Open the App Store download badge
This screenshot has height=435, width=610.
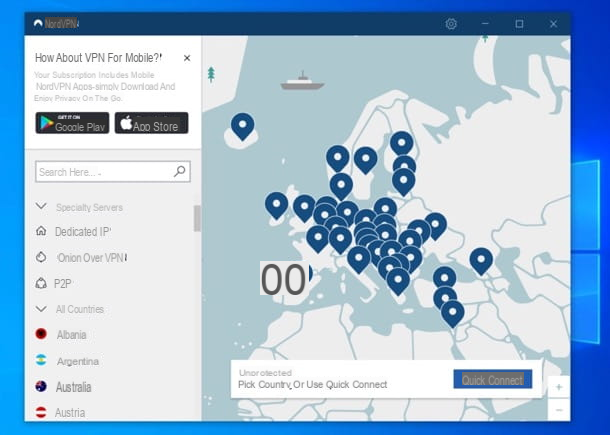tap(151, 123)
